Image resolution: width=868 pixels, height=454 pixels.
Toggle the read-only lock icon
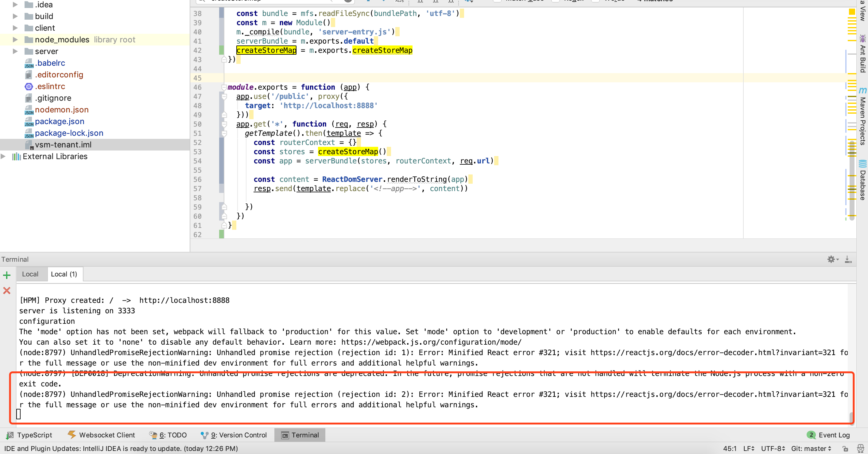pyautogui.click(x=845, y=449)
